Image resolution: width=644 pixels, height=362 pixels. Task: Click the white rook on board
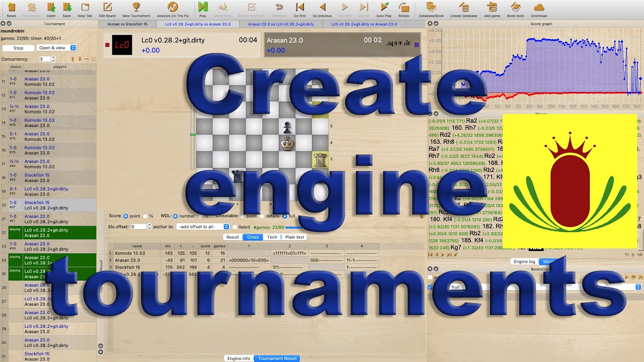[x=320, y=159]
